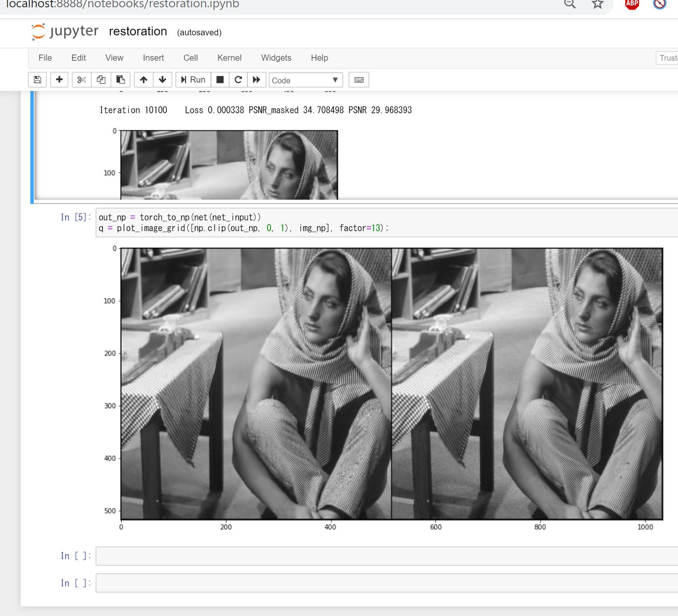The width and height of the screenshot is (678, 616).
Task: Copy selected cells icon
Action: 101,80
